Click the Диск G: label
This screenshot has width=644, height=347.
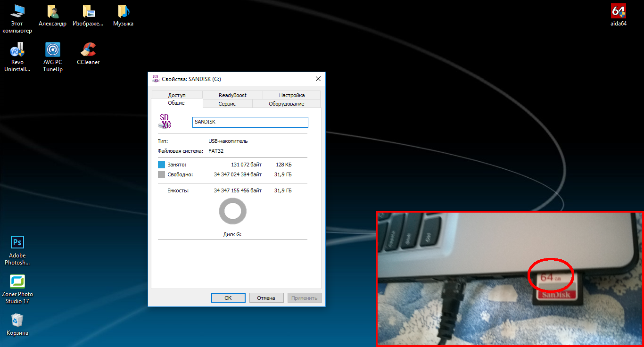[x=232, y=234]
